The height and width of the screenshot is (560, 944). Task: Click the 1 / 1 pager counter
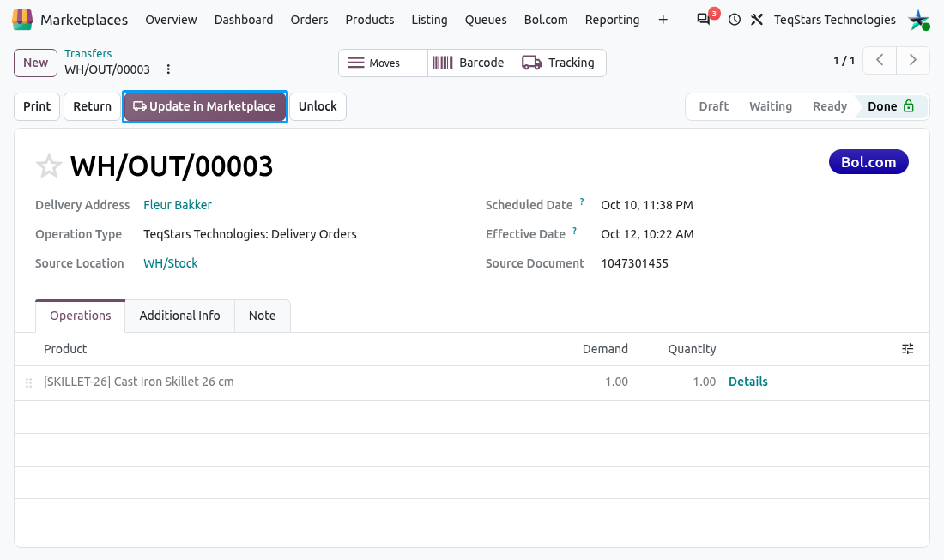click(844, 61)
